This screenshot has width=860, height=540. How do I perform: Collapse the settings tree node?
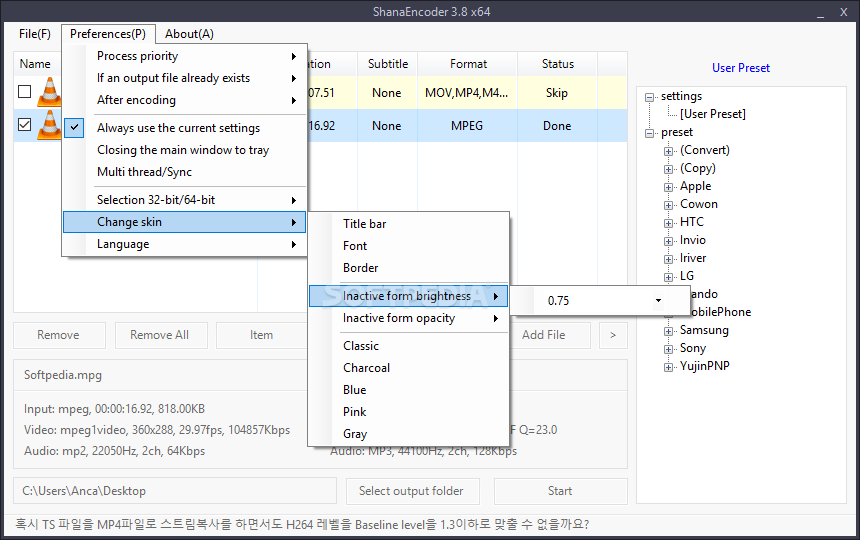(649, 97)
